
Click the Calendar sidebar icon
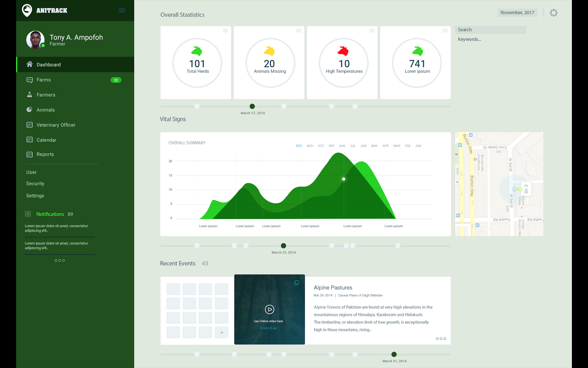(x=30, y=139)
